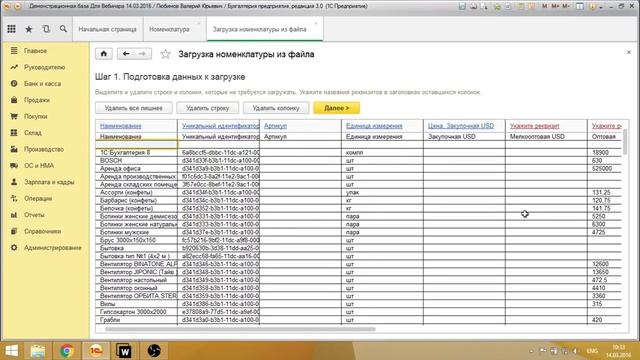Select the Грабли cell
The width and height of the screenshot is (640, 360).
[x=137, y=320]
